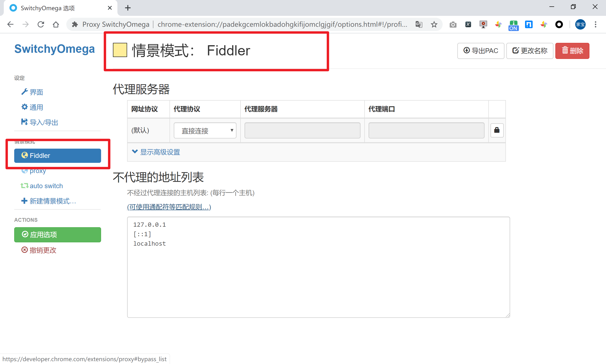Expand 显示高级设置 advanced options
The image size is (606, 364).
coord(157,151)
